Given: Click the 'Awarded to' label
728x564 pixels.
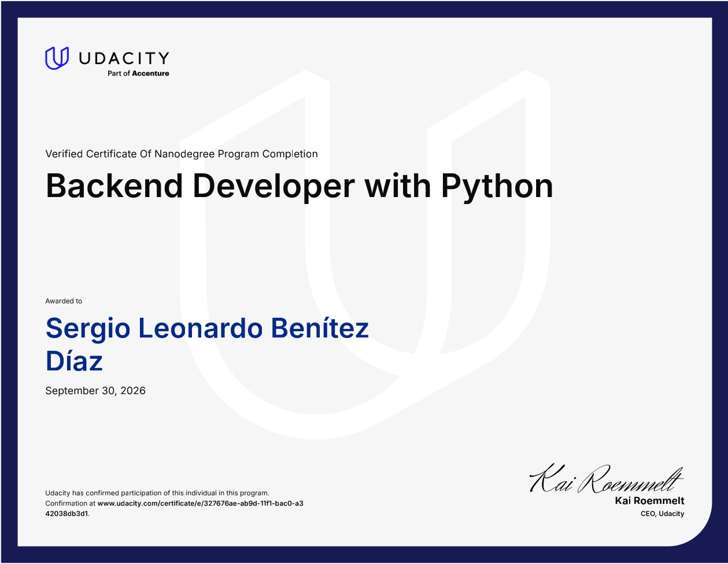Looking at the screenshot, I should click(64, 301).
